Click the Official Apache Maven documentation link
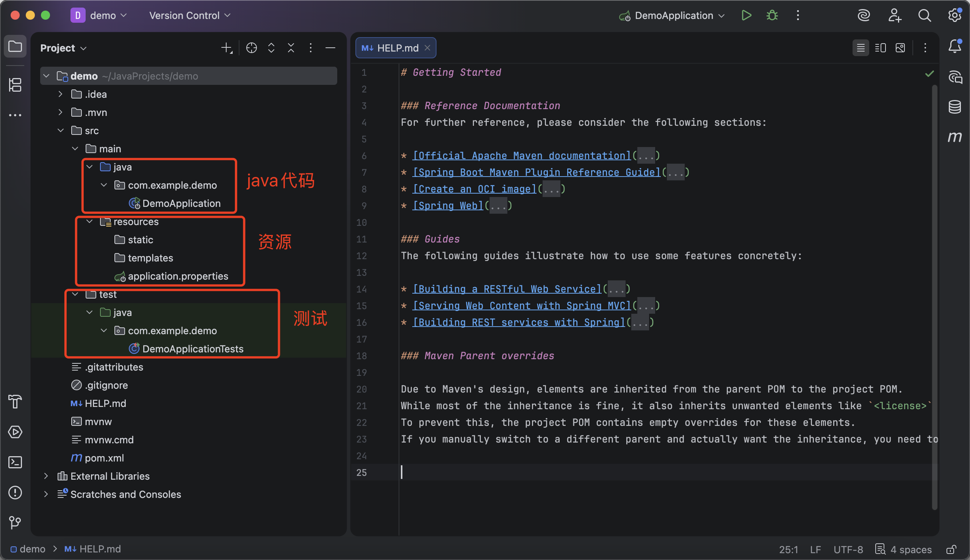The width and height of the screenshot is (970, 560). (x=521, y=156)
